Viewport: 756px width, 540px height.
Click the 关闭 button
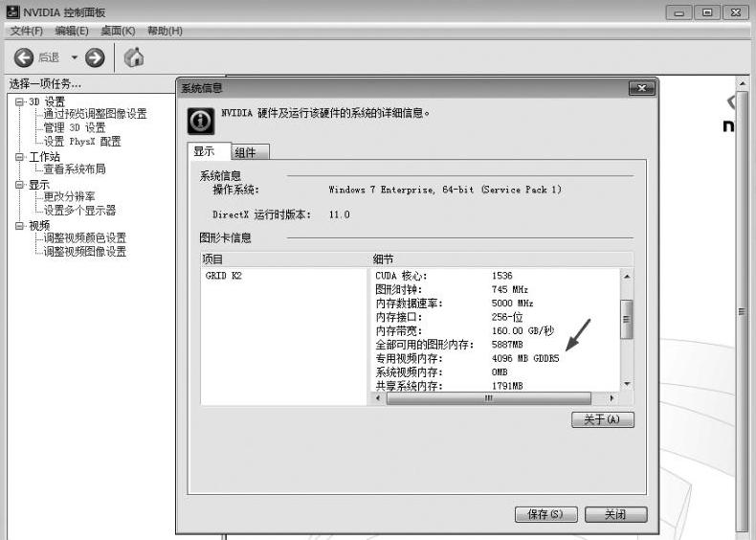point(615,514)
